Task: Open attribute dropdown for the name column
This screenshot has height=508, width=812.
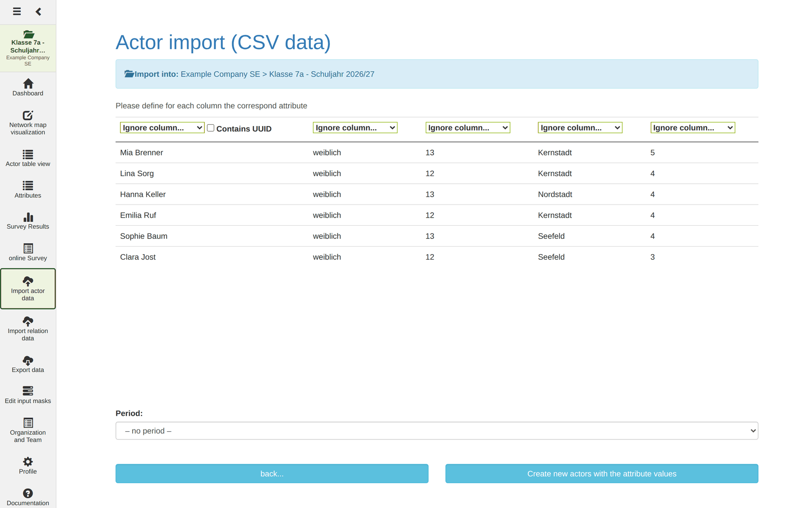Action: [162, 128]
